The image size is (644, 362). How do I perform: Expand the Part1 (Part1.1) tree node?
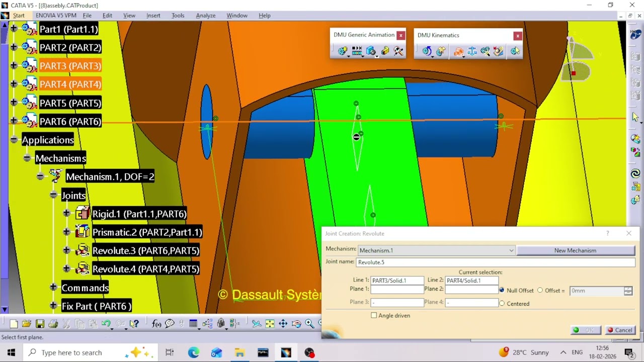point(14,29)
